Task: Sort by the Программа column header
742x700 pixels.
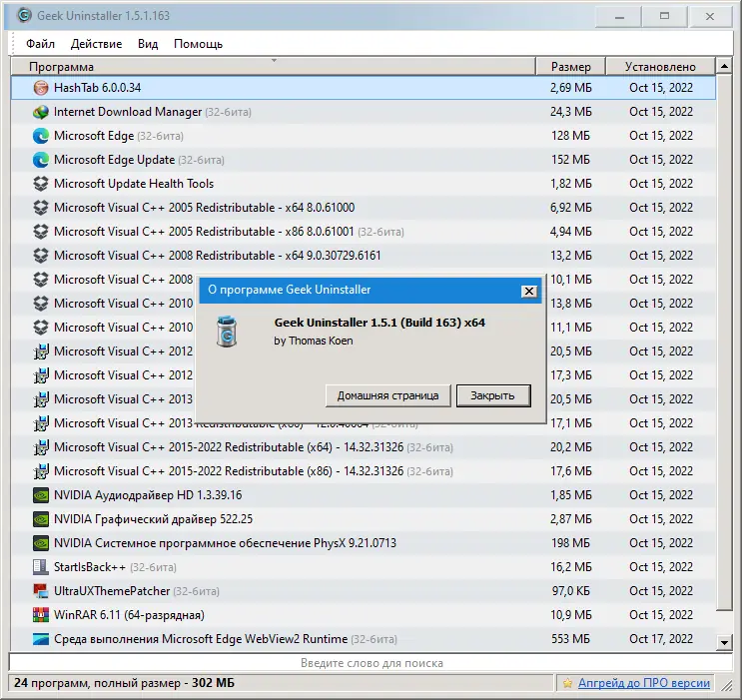Action: coord(273,66)
